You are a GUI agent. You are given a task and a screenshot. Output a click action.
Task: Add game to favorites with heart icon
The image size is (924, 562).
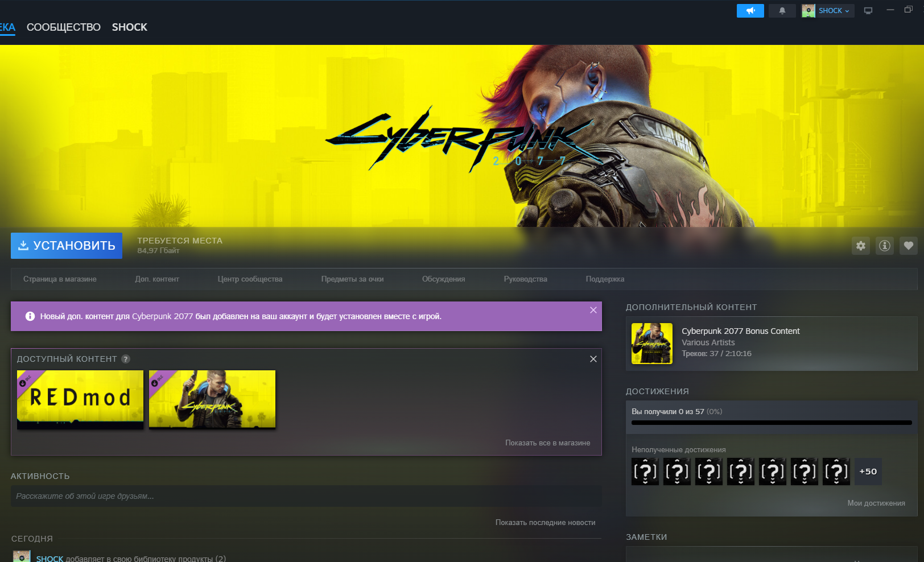pos(908,246)
